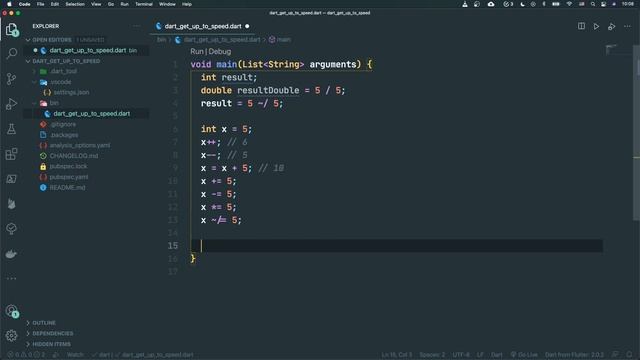
Task: Open the Edit menu
Action: (x=55, y=4)
